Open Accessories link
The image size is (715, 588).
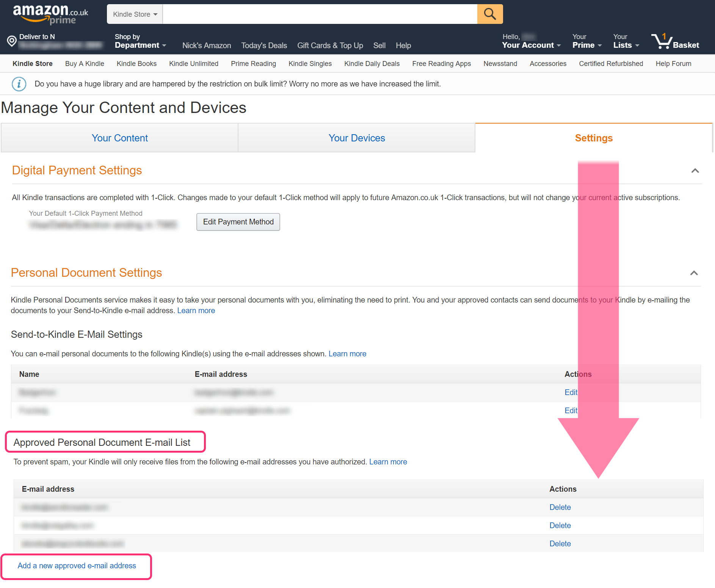pos(548,64)
